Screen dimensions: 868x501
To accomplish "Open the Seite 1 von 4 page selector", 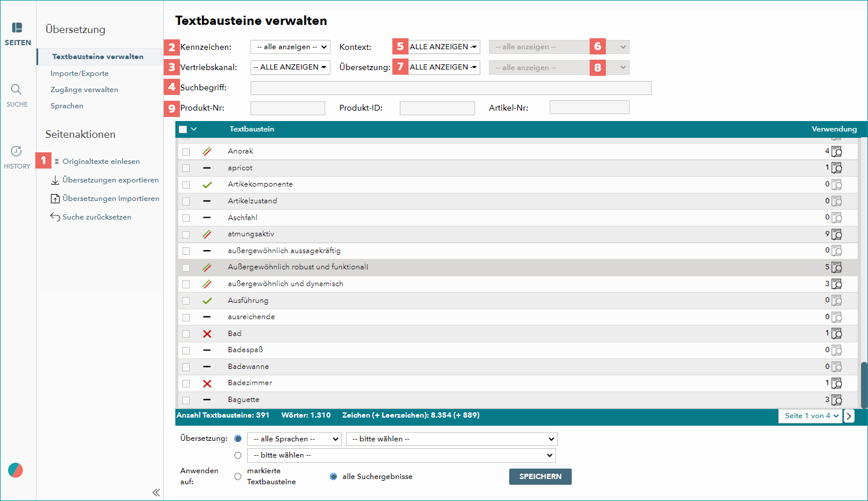I will pos(810,416).
